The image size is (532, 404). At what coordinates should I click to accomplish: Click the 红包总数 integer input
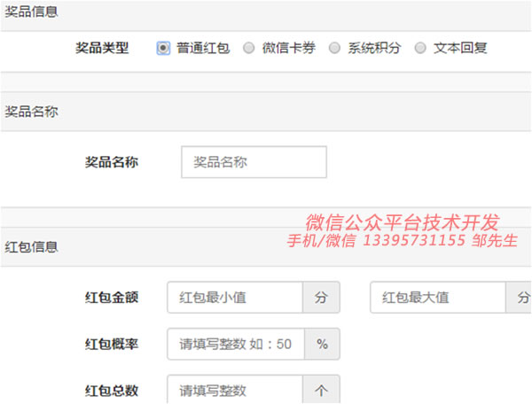coord(235,390)
